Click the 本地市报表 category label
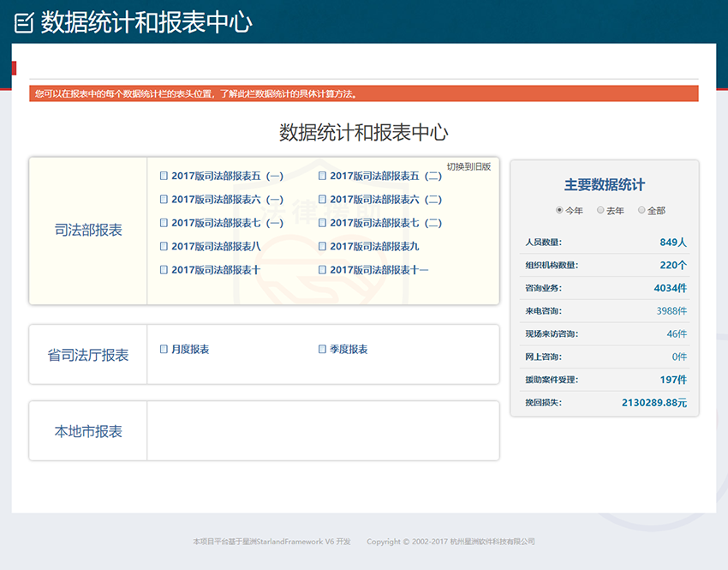728x570 pixels. (88, 431)
